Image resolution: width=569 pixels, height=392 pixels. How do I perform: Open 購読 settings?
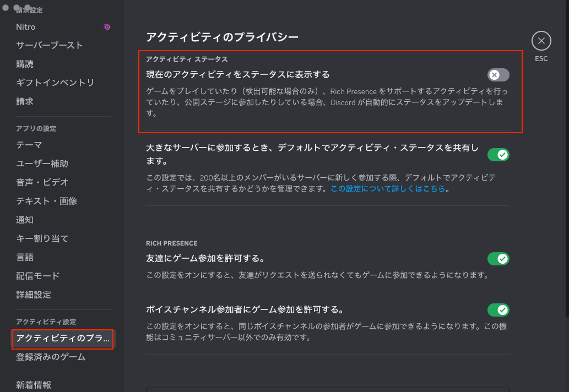pyautogui.click(x=25, y=64)
